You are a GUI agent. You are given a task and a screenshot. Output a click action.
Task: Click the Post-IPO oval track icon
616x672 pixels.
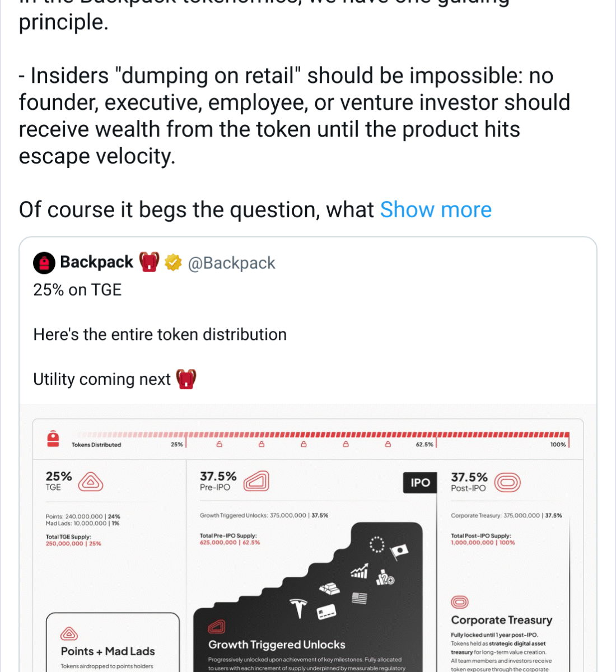(x=507, y=482)
